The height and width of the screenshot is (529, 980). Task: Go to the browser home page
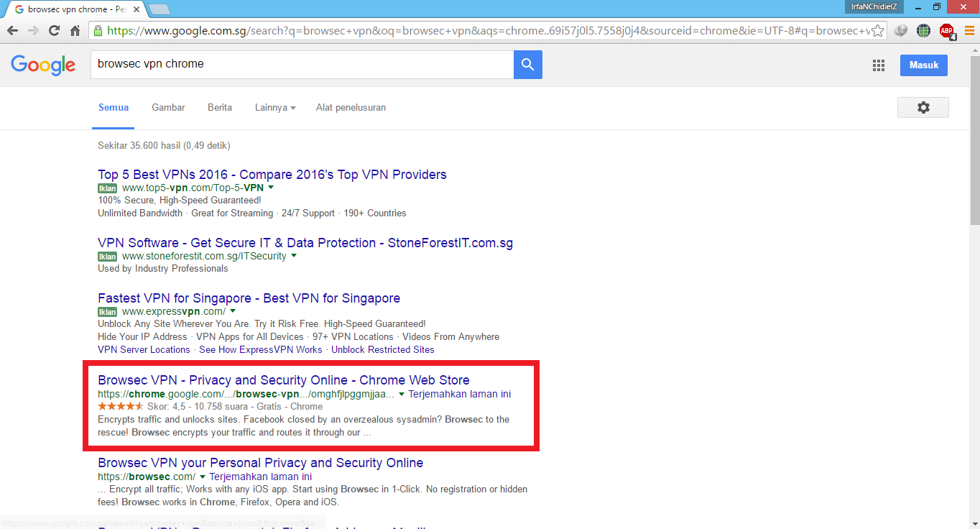pyautogui.click(x=75, y=31)
